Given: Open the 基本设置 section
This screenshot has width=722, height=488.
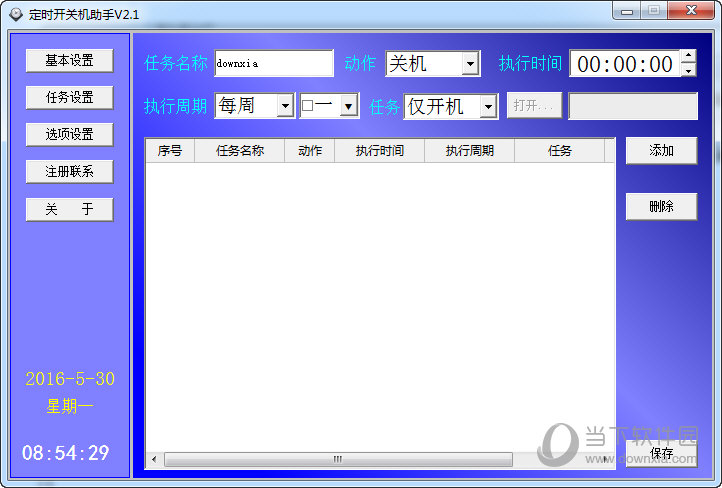Looking at the screenshot, I should [70, 60].
